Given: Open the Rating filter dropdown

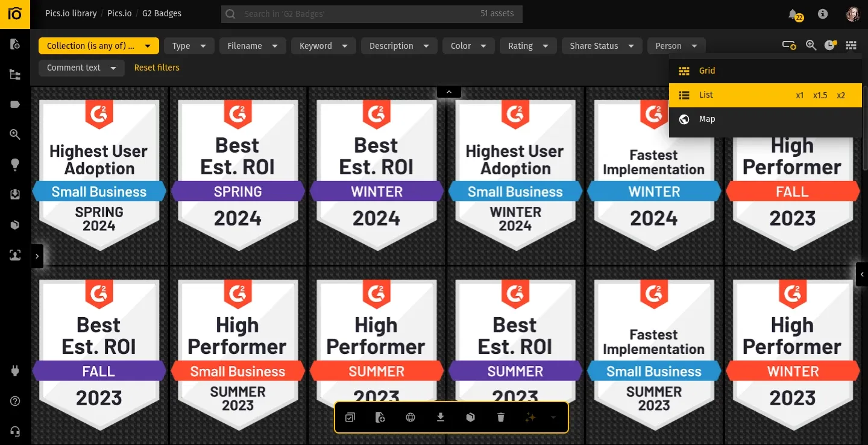Looking at the screenshot, I should (528, 45).
